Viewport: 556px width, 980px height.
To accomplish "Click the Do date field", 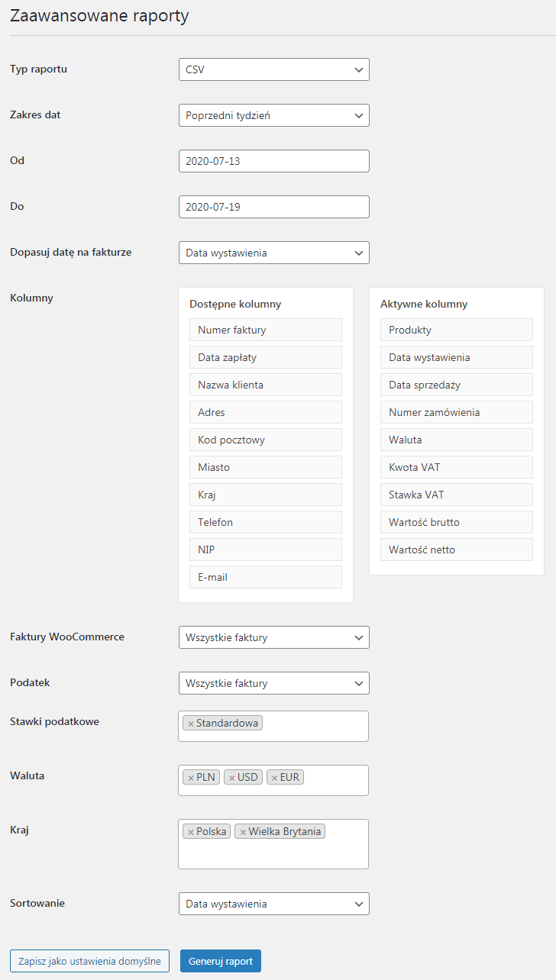I will click(274, 207).
